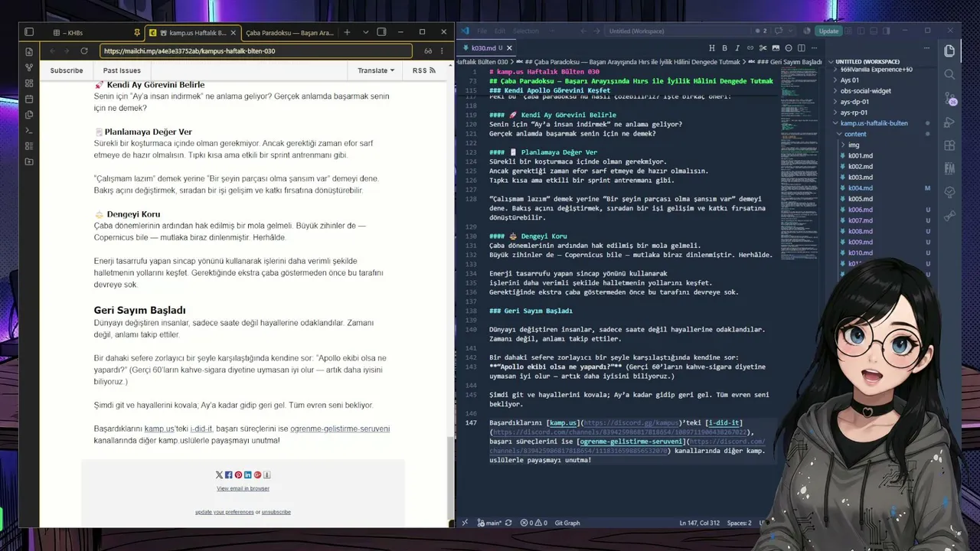
Task: Click the Subscribe button on the newsletter
Action: (x=67, y=70)
